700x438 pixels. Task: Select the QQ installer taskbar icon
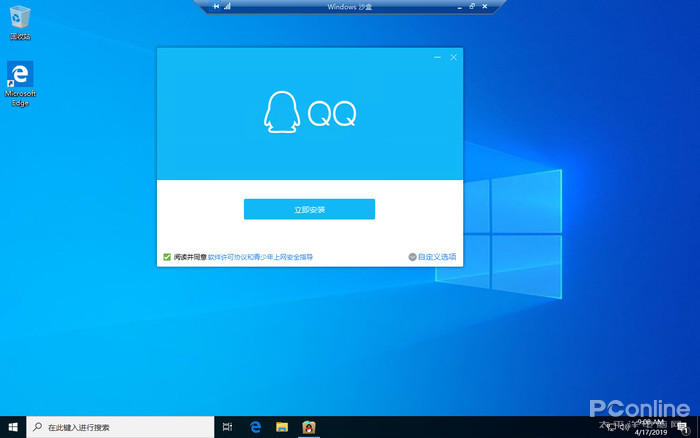tap(309, 427)
